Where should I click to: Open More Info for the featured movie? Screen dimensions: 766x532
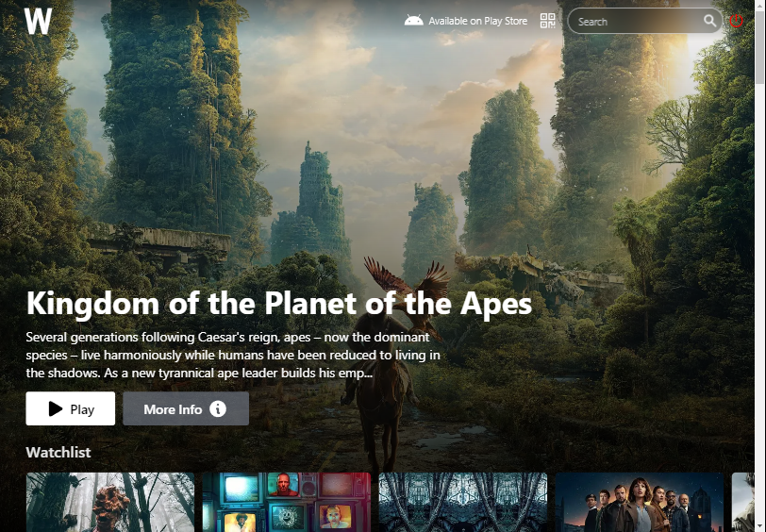(186, 408)
